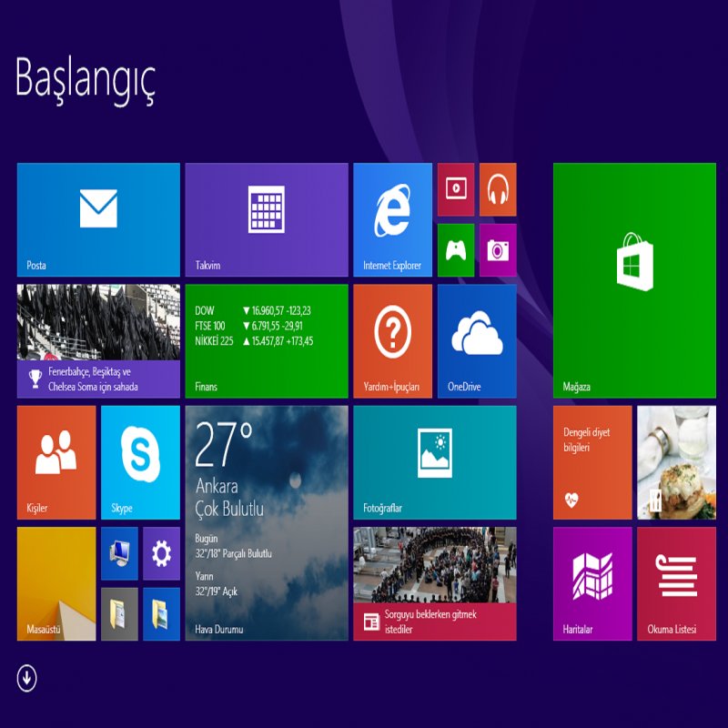Launch the Skype tile
Image resolution: width=728 pixels, height=728 pixels.
141,462
